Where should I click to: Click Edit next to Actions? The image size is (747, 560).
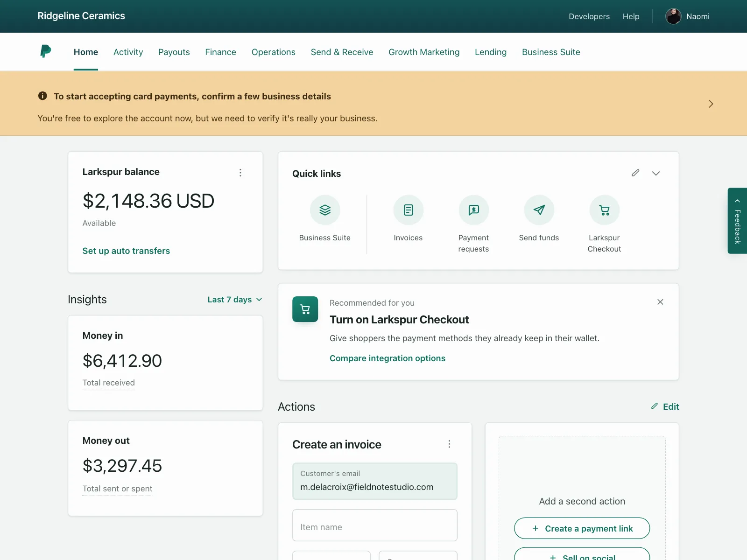[665, 406]
